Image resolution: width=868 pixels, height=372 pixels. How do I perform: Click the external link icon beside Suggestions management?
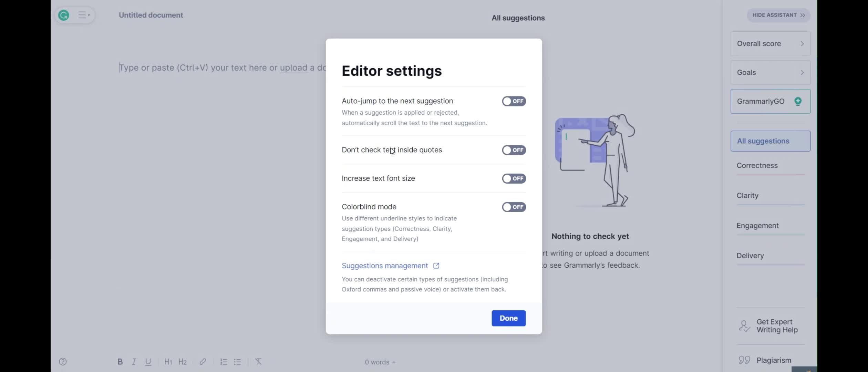coord(436,266)
